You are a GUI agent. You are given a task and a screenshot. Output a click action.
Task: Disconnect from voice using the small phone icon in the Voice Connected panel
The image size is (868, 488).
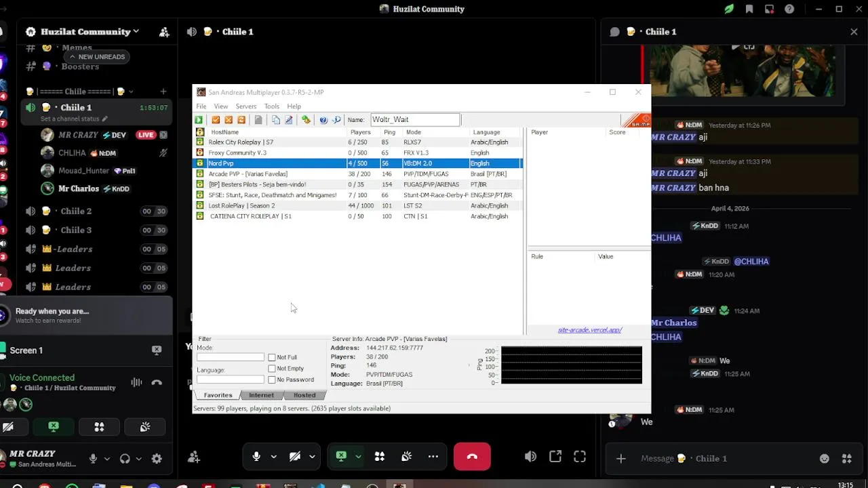(157, 382)
